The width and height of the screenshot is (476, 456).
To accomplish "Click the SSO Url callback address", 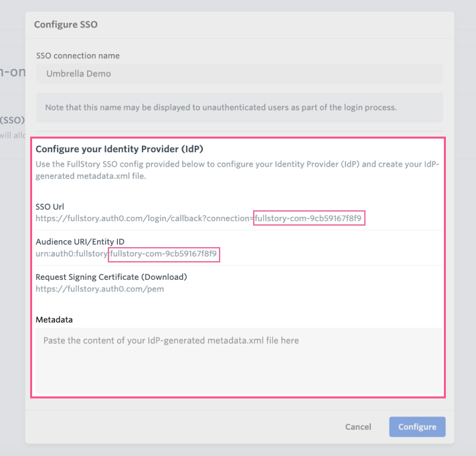I will 144,218.
